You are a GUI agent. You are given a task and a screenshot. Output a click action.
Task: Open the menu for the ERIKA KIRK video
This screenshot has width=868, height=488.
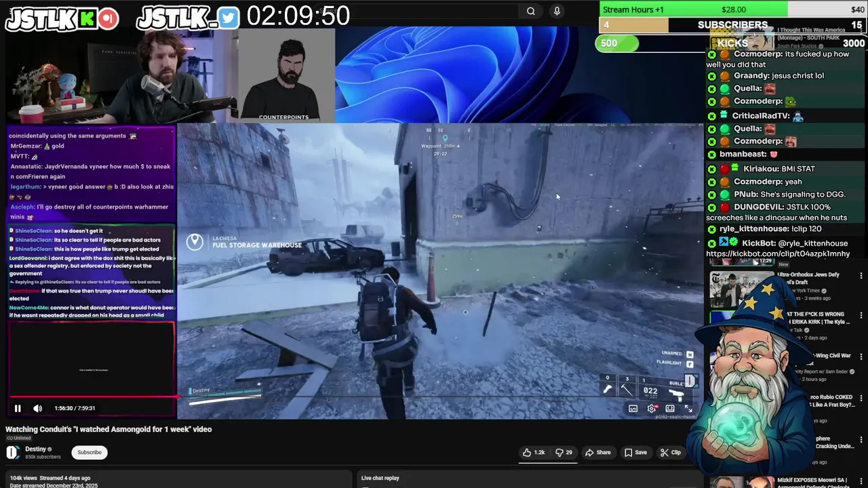point(861,316)
